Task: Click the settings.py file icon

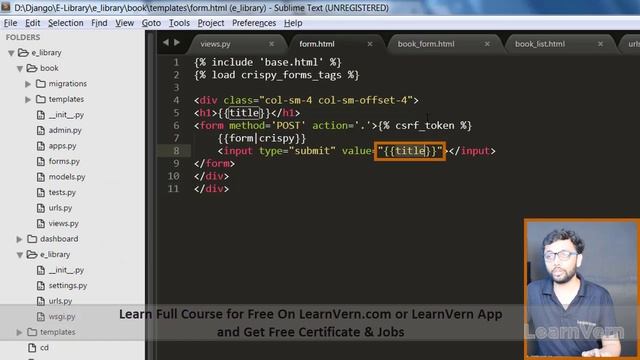Action: 41,285
